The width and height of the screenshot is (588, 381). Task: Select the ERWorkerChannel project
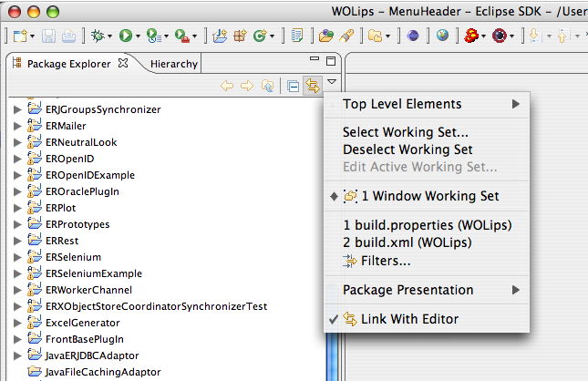[88, 290]
